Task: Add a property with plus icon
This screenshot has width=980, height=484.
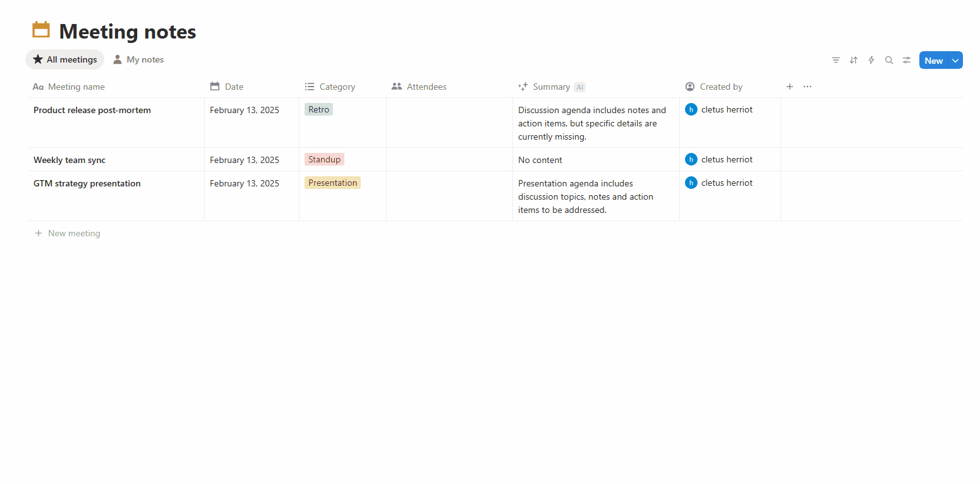Action: (789, 87)
